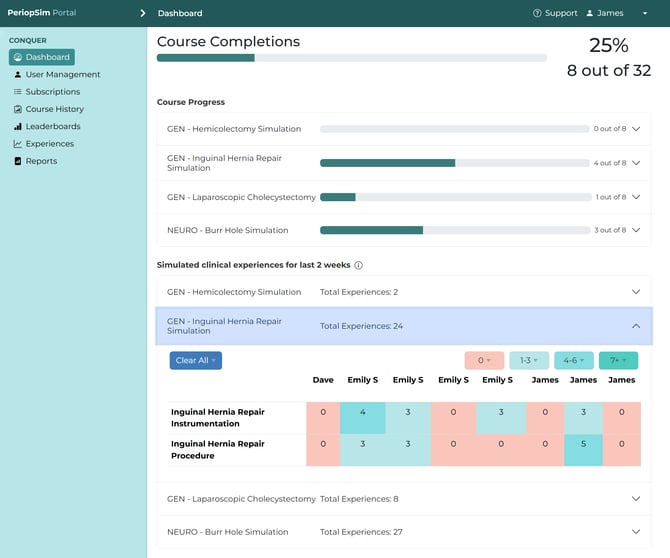The width and height of the screenshot is (670, 558).
Task: Click the Laparoscopic Cholecystectomy progress bar
Action: pos(455,197)
